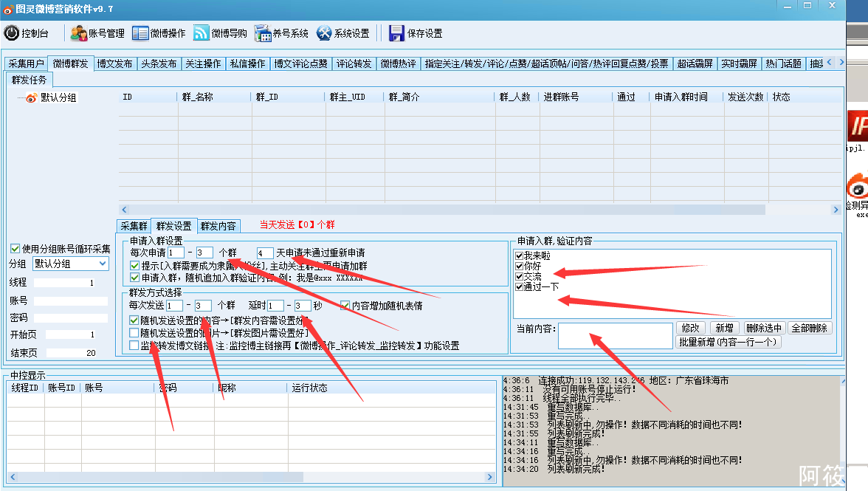Click the 当前内容 text input box
Image resolution: width=868 pixels, height=491 pixels.
pyautogui.click(x=604, y=335)
